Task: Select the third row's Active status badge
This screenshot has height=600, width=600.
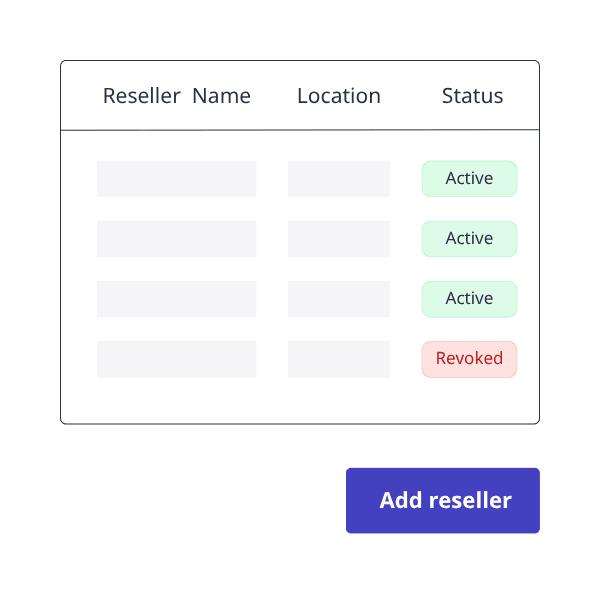Action: coord(469,299)
